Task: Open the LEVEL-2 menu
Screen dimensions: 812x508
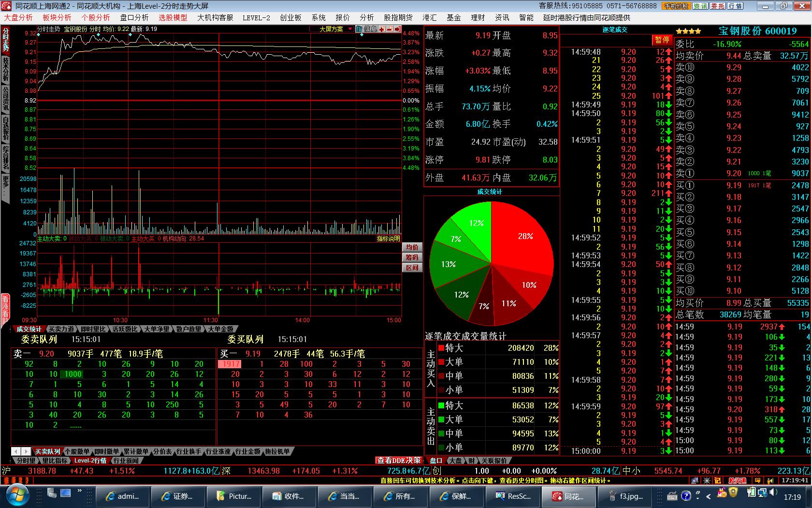Action: 256,17
